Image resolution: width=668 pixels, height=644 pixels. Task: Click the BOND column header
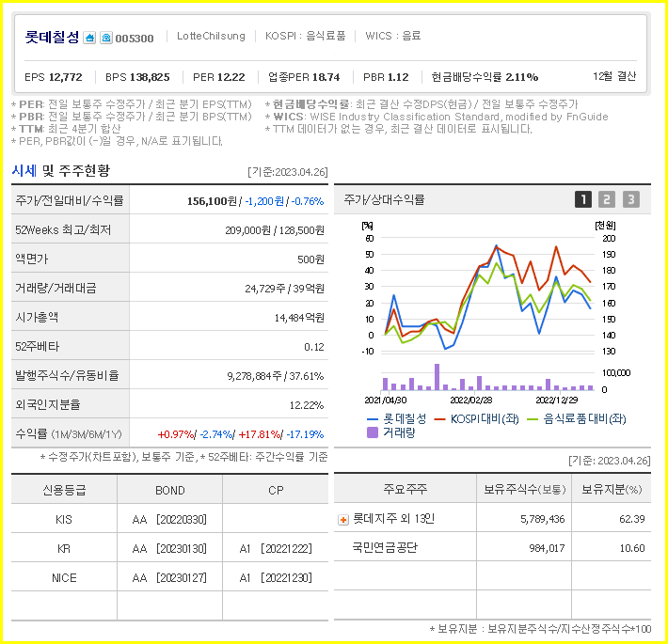click(170, 491)
